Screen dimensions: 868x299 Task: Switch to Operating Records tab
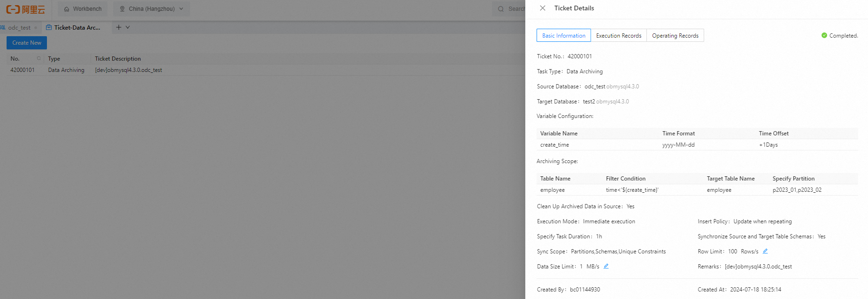[x=675, y=36]
